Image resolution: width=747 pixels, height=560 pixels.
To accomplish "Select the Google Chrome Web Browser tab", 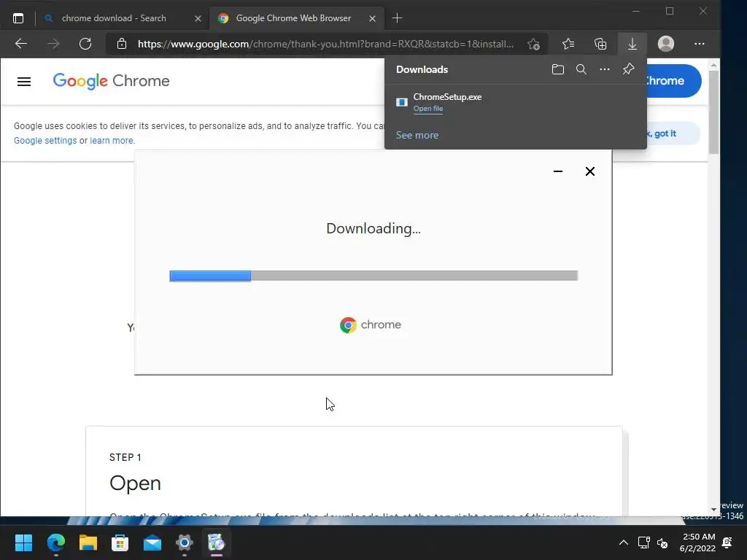I will pyautogui.click(x=293, y=18).
